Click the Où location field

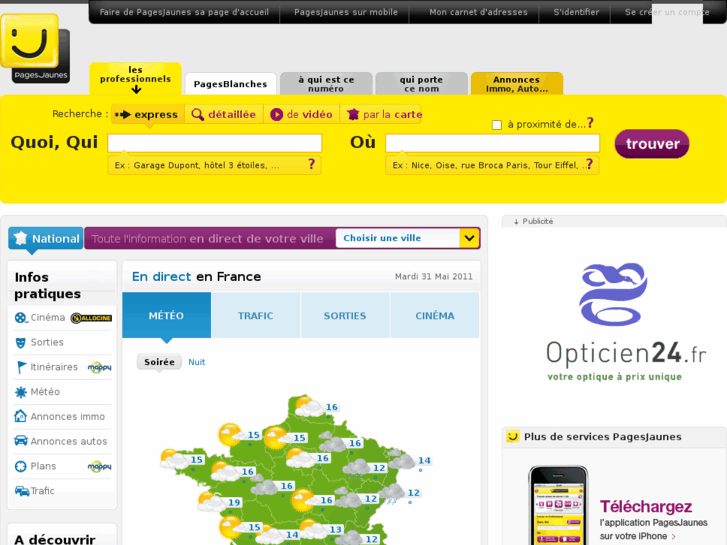point(492,143)
